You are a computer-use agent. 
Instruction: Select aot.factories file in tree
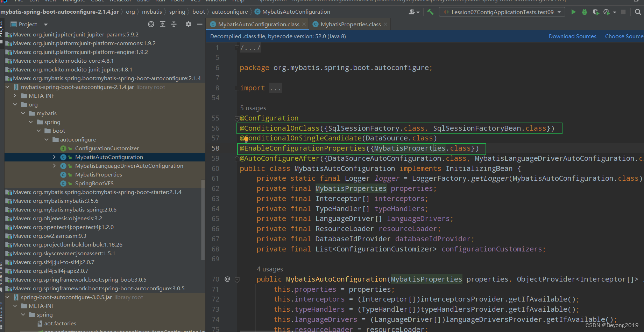click(60, 323)
